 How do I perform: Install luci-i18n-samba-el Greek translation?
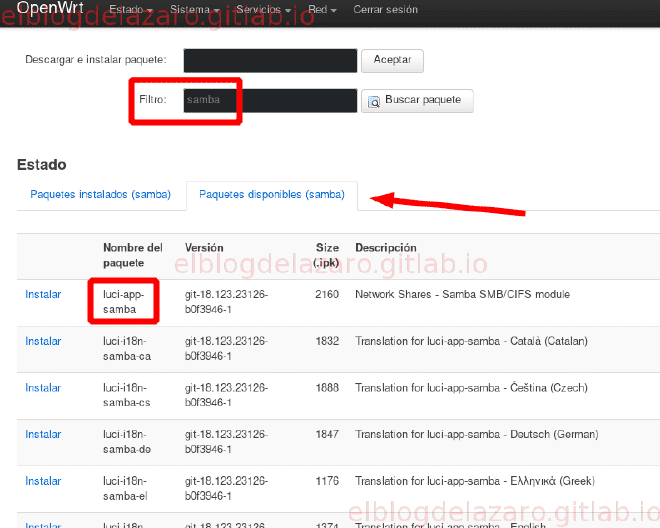coord(43,481)
